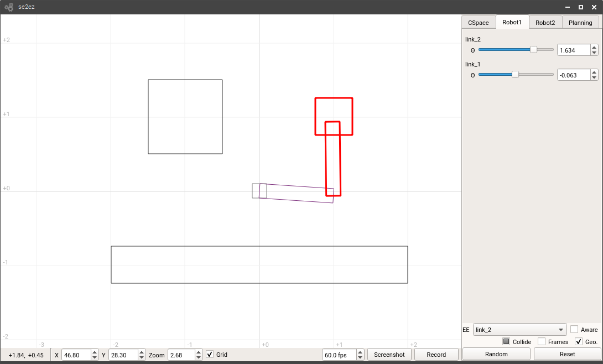Image resolution: width=603 pixels, height=364 pixels.
Task: Decrease the link_1 theta value
Action: click(594, 77)
